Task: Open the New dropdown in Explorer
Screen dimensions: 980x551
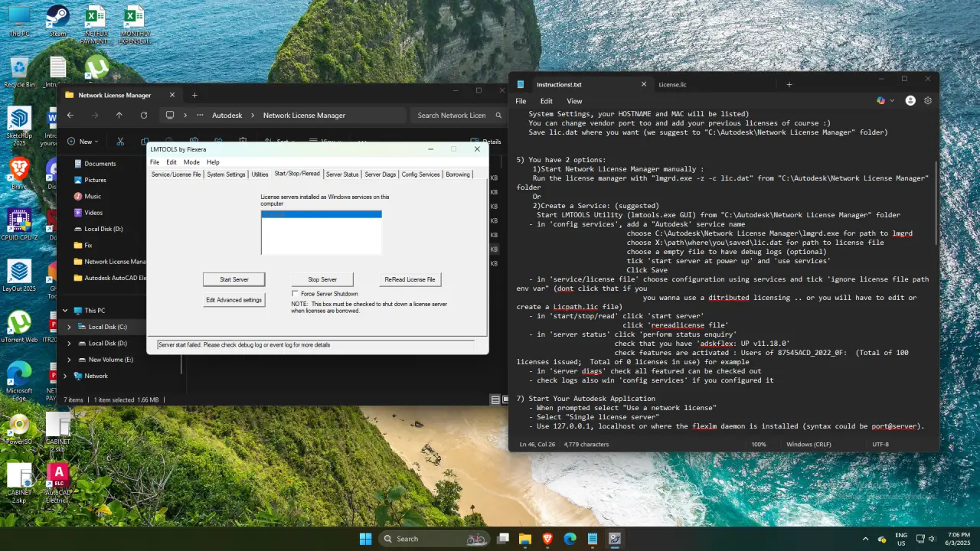Action: coord(83,142)
